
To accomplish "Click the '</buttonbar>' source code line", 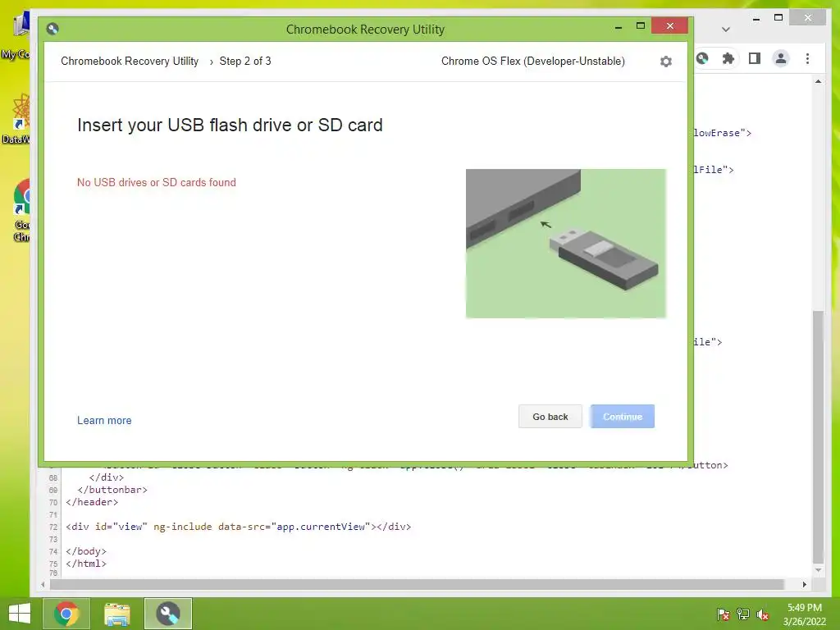I will click(x=112, y=490).
